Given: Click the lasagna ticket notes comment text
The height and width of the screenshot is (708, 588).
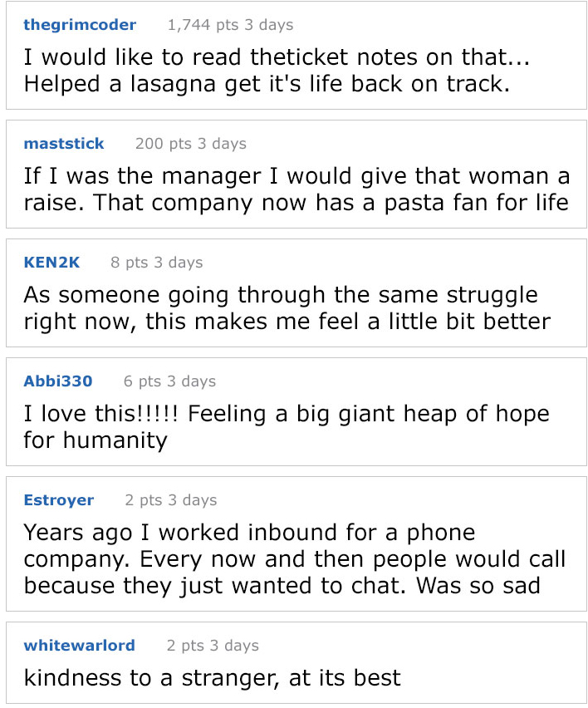Looking at the screenshot, I should (277, 71).
